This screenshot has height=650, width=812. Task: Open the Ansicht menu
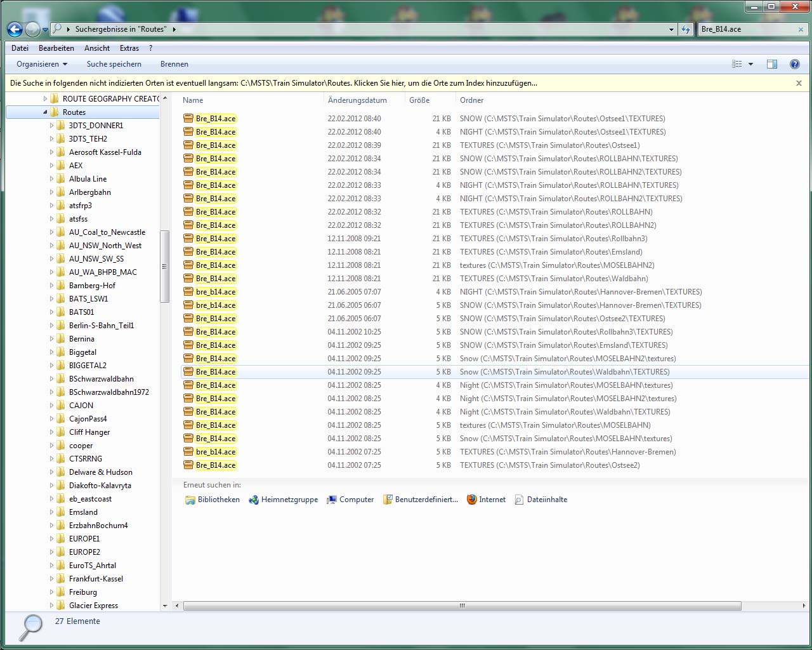96,48
